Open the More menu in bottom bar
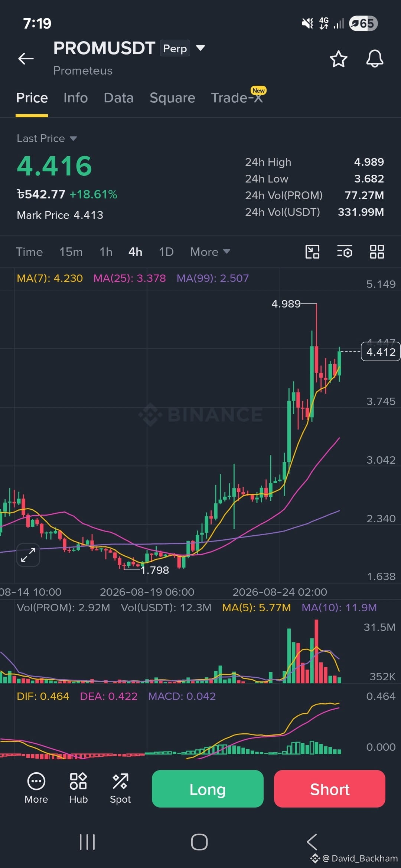The width and height of the screenshot is (401, 868). pyautogui.click(x=36, y=789)
